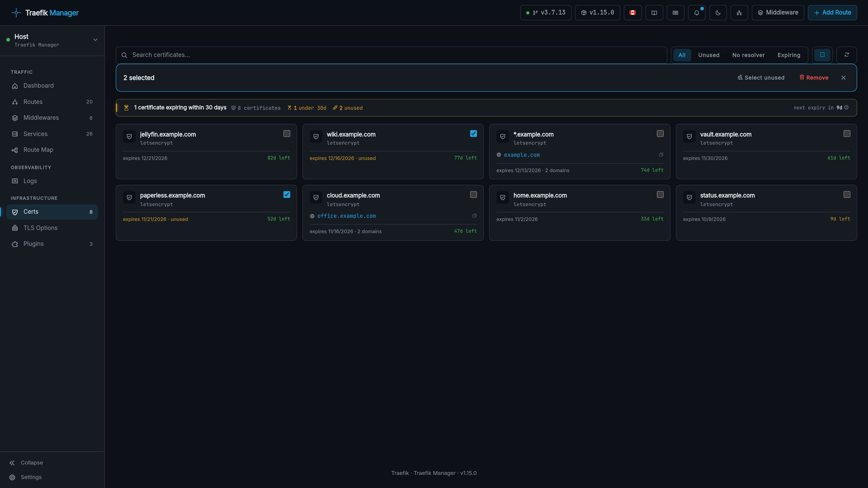Focus the Search certificates field

tap(391, 55)
